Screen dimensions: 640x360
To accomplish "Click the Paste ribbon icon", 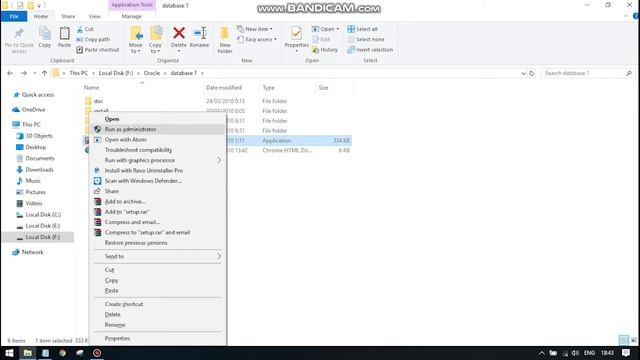I will click(64, 33).
